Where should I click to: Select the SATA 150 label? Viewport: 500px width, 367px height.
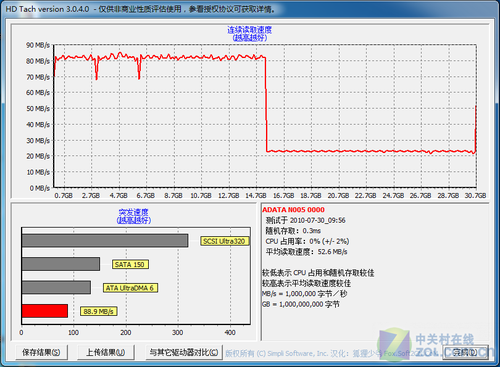tap(130, 264)
